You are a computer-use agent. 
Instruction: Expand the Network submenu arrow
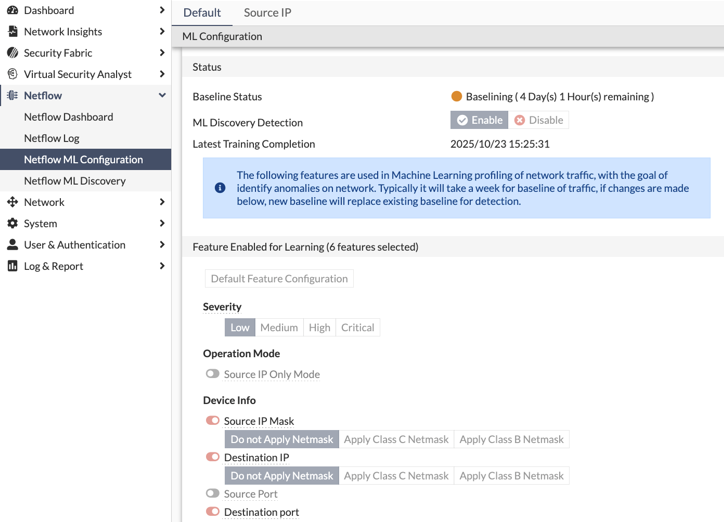click(x=162, y=202)
